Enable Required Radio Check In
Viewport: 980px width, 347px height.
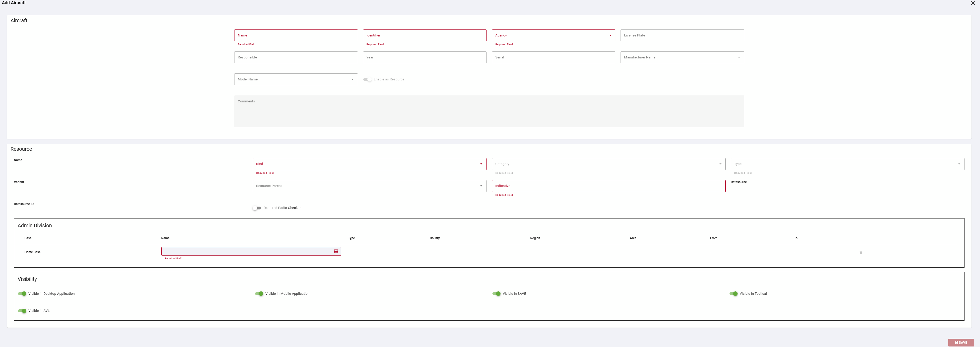257,208
